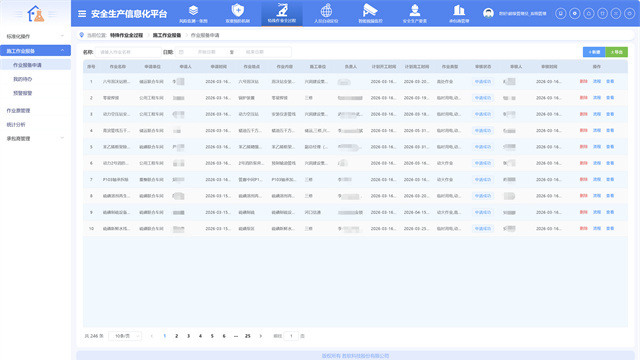This screenshot has height=360, width=640.
Task: Click the end date field
Action: (x=255, y=52)
